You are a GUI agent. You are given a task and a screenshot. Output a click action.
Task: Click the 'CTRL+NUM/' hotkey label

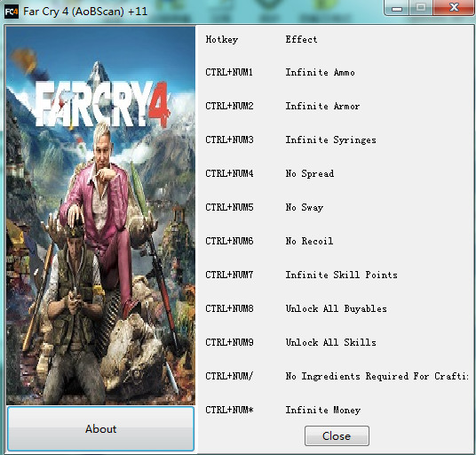[229, 376]
